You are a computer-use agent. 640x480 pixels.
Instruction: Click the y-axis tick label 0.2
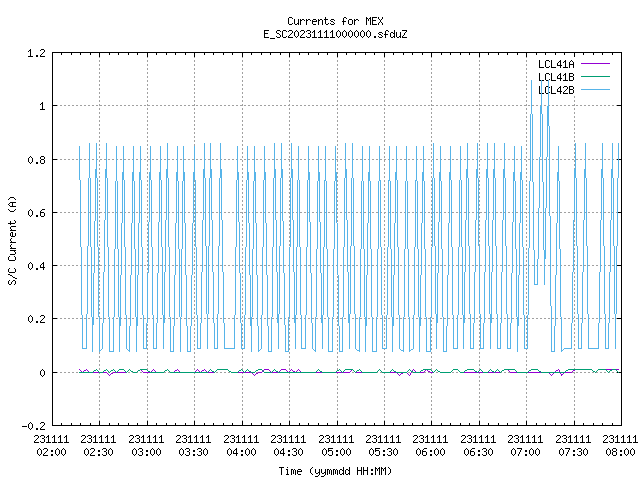tap(36, 319)
